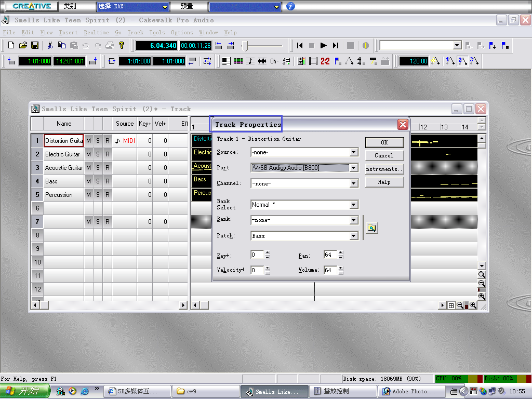Switch to Adobe Photo taskbar item
Image resolution: width=532 pixels, height=399 pixels.
411,392
